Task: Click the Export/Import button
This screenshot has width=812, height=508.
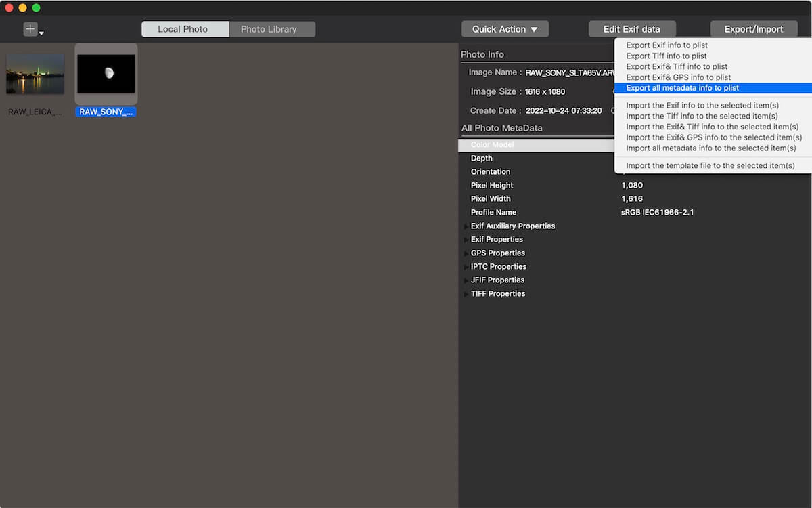Action: click(x=754, y=29)
